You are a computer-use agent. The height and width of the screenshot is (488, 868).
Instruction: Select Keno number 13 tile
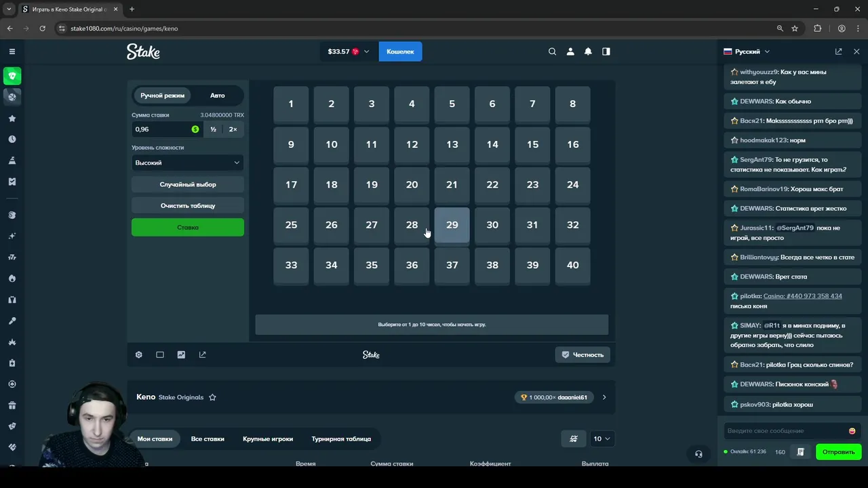pyautogui.click(x=452, y=144)
